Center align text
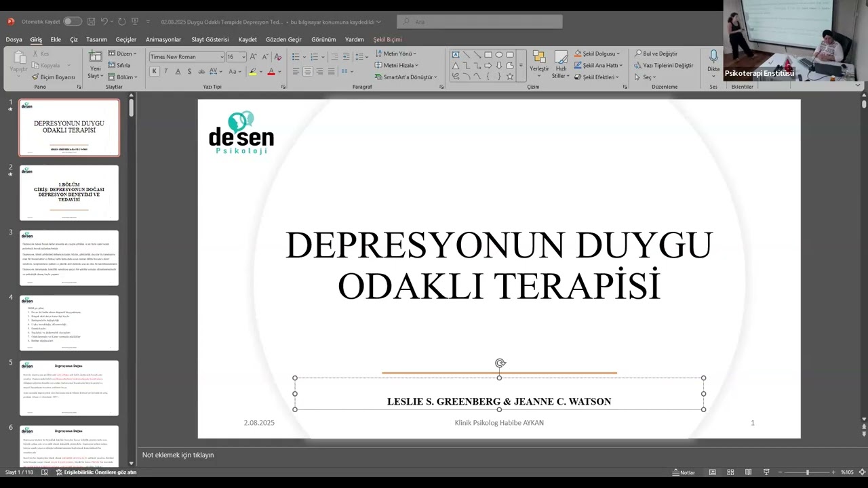Screen dimensions: 868x488 pos(308,71)
